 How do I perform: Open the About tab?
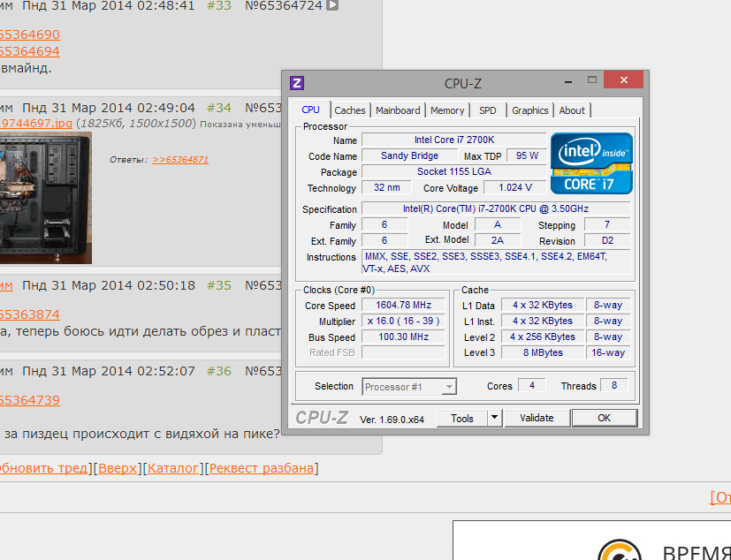tap(572, 110)
